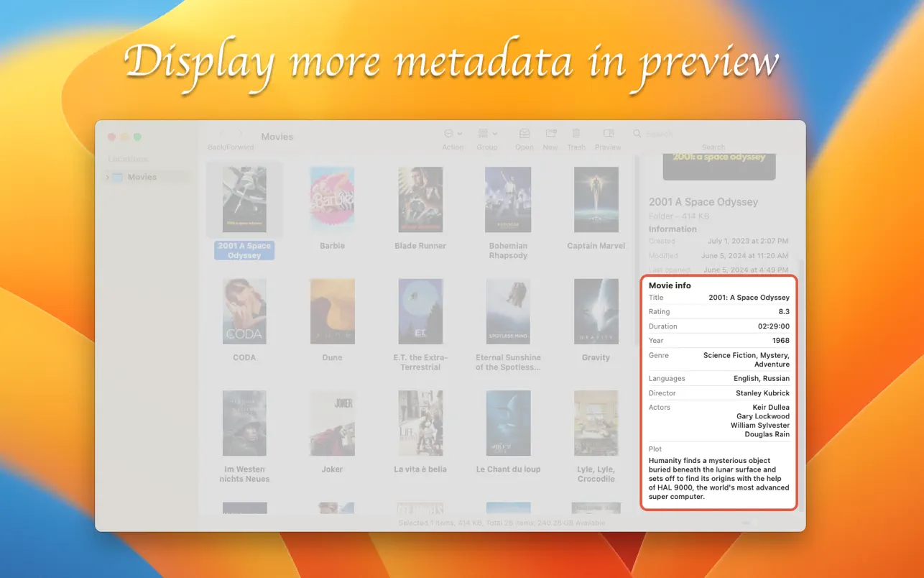The width and height of the screenshot is (924, 578).
Task: Open the Group dropdown chevron
Action: click(494, 134)
